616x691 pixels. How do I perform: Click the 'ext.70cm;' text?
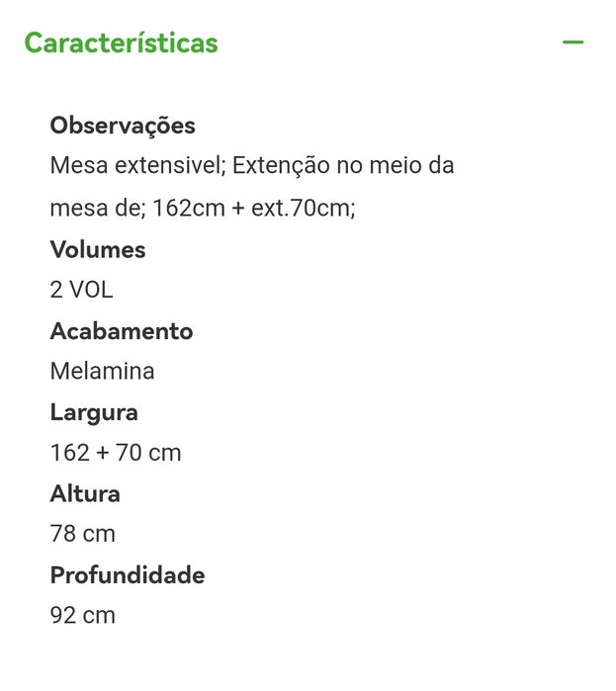[x=304, y=208]
